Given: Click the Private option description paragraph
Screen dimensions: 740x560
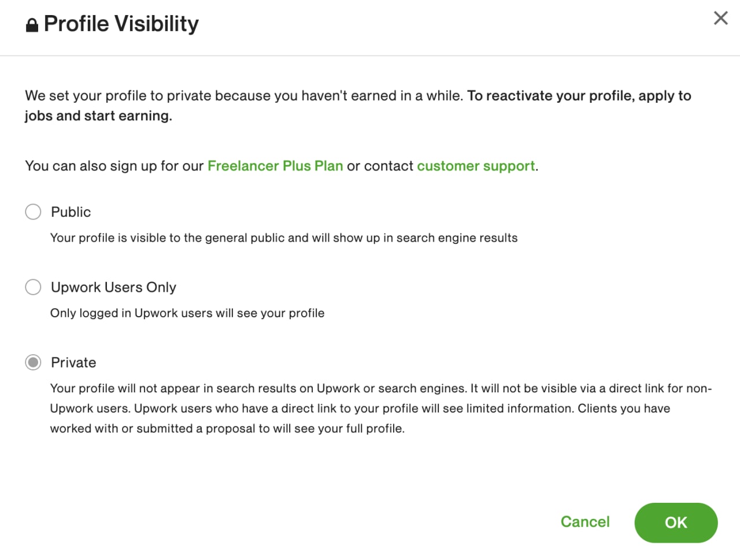Looking at the screenshot, I should point(381,409).
